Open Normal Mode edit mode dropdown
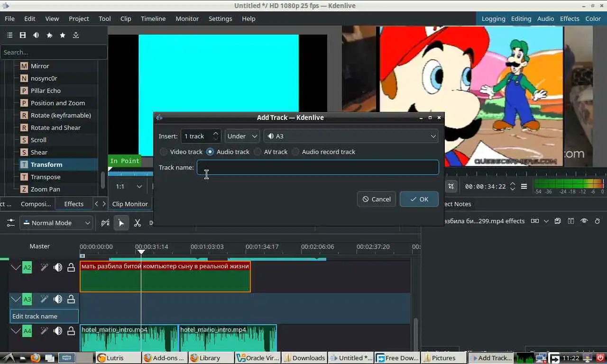Screen dimensions: 607x364 pos(56,223)
